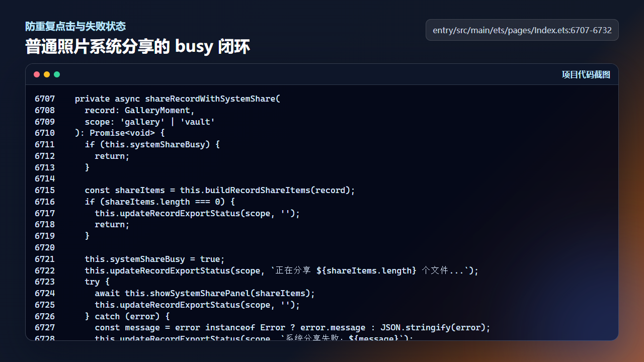Click line '): Promise<void> {'
This screenshot has height=362, width=644.
pyautogui.click(x=120, y=133)
